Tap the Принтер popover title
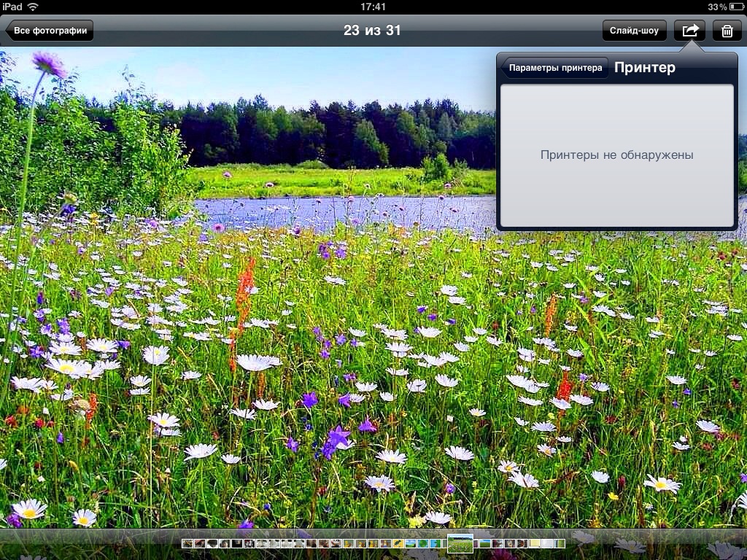 [x=645, y=68]
